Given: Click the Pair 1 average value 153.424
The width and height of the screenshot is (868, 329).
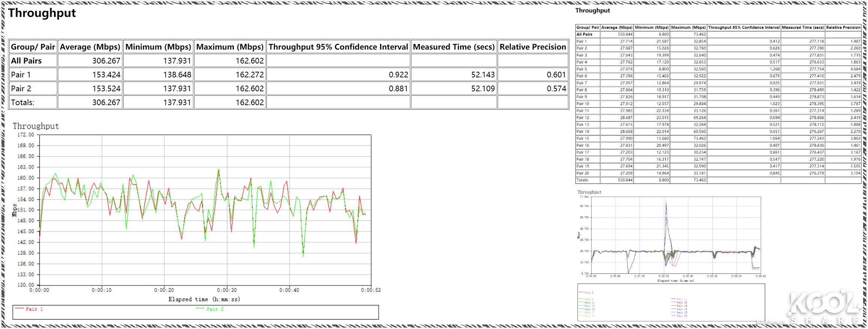Looking at the screenshot, I should coord(107,75).
